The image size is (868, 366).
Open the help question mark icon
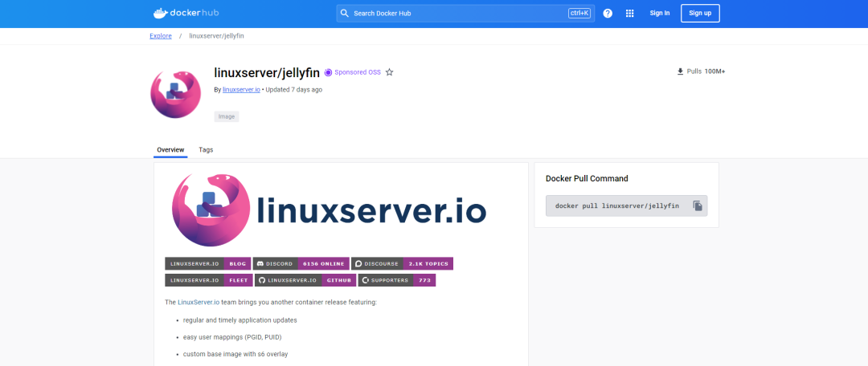(x=608, y=14)
